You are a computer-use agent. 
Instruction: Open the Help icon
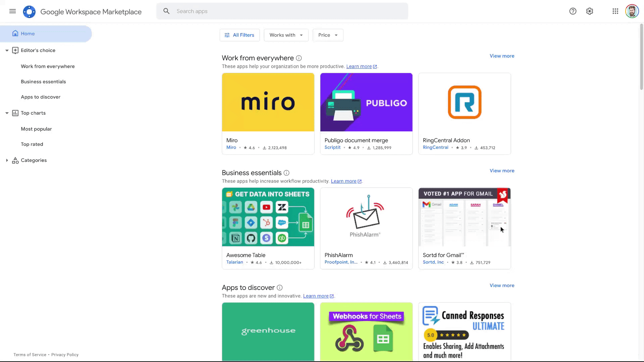tap(573, 11)
